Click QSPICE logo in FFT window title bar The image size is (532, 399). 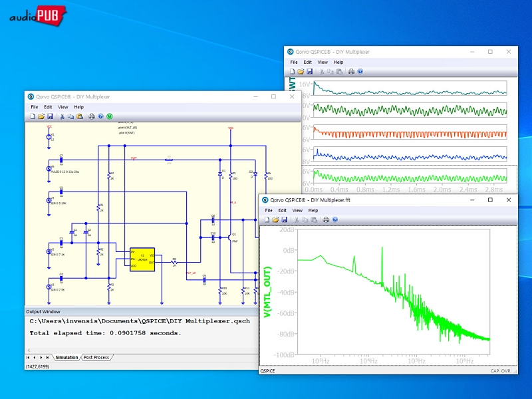tap(265, 200)
